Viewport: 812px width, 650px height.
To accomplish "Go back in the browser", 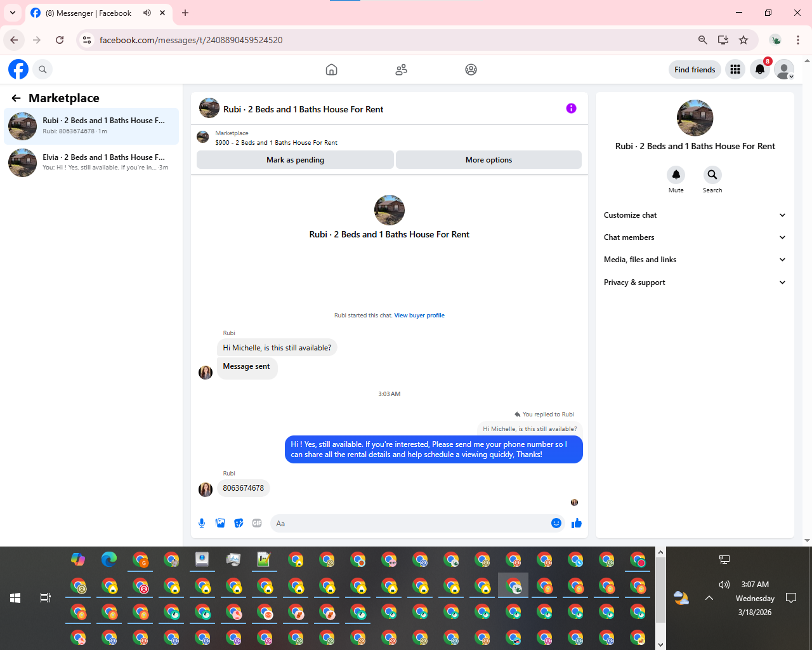I will 14,40.
